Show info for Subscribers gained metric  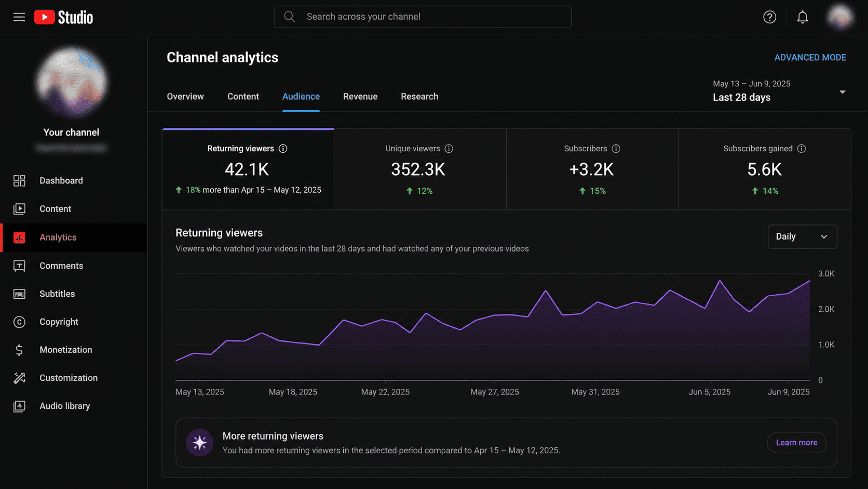pos(802,149)
